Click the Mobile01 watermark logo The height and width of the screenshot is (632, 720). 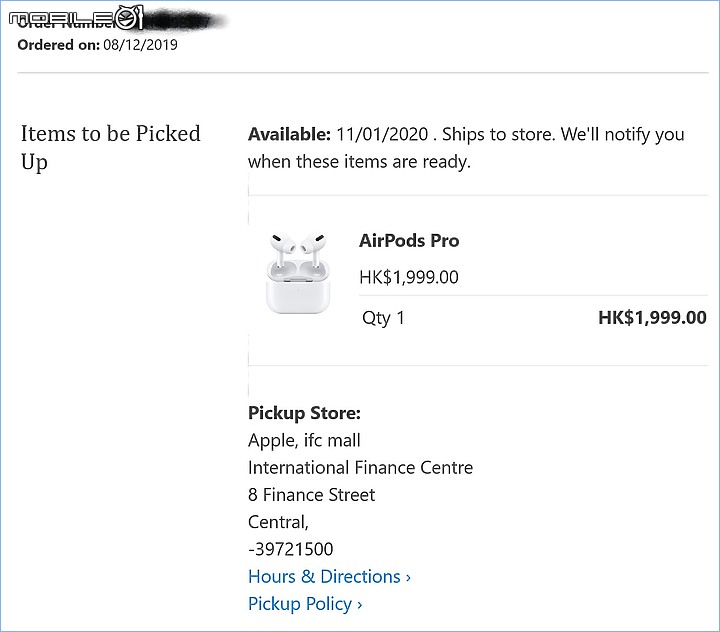click(x=76, y=18)
